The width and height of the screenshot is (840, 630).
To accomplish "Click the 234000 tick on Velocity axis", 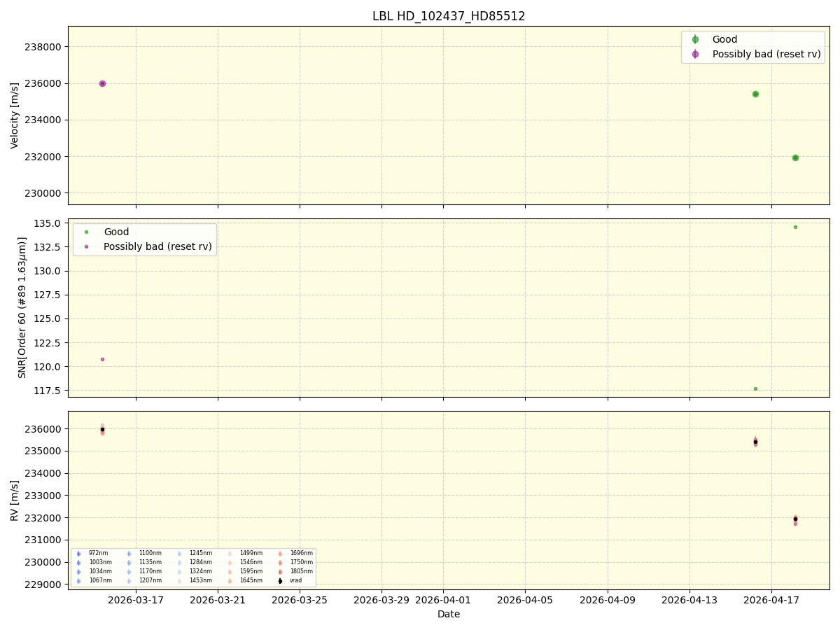I will click(44, 120).
